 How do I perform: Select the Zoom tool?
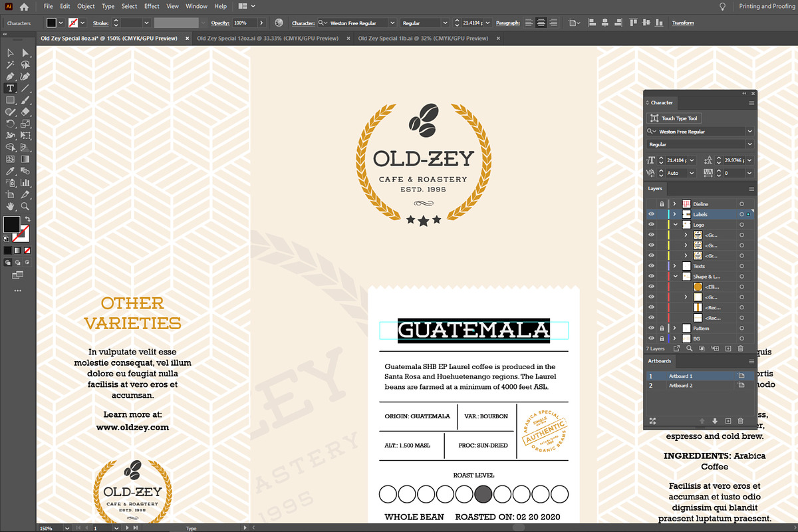(x=25, y=206)
